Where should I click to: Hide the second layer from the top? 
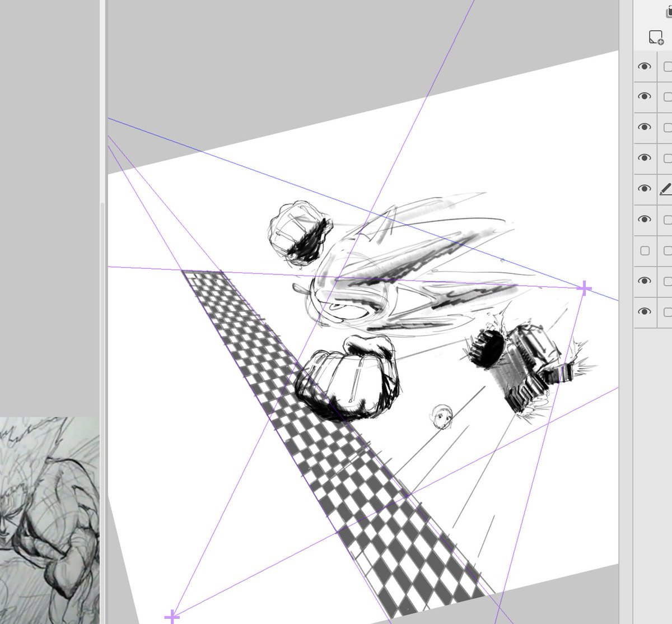pos(645,97)
